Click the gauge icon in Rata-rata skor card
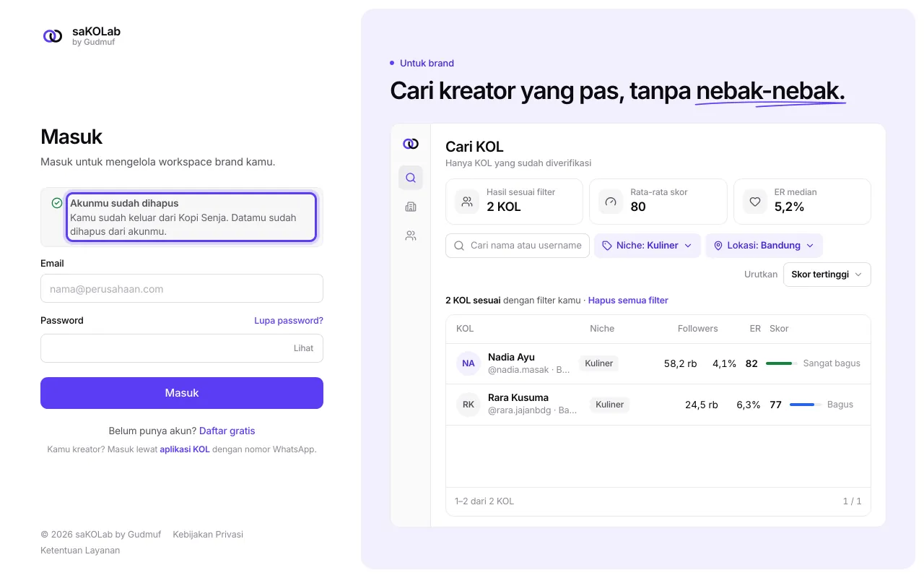Viewport: 924px width, 578px height. click(x=611, y=202)
